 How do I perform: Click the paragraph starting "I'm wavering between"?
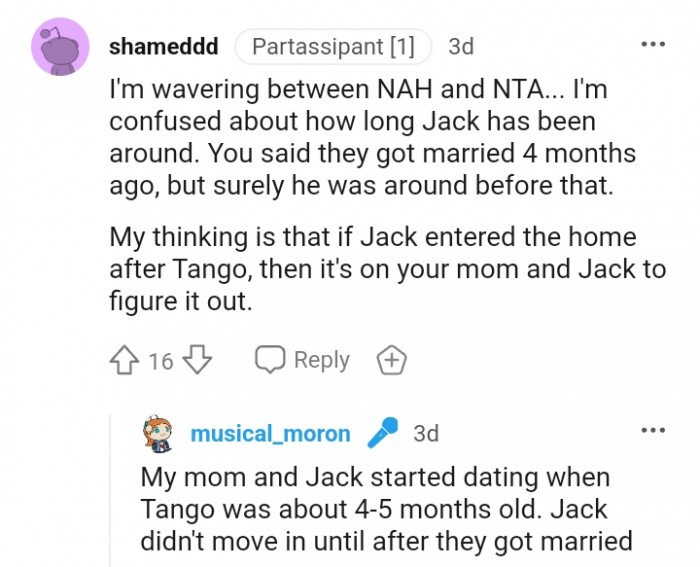click(x=372, y=138)
